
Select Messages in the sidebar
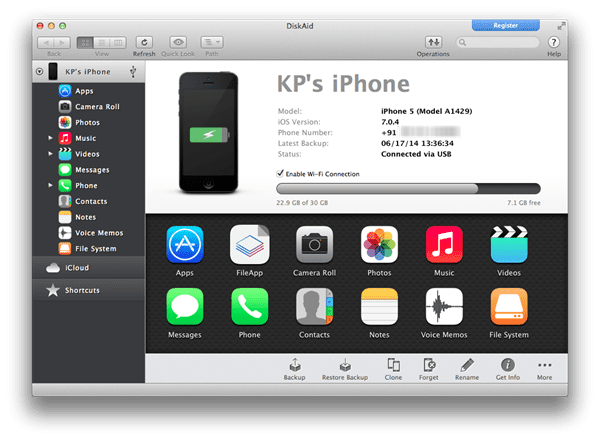coord(89,170)
